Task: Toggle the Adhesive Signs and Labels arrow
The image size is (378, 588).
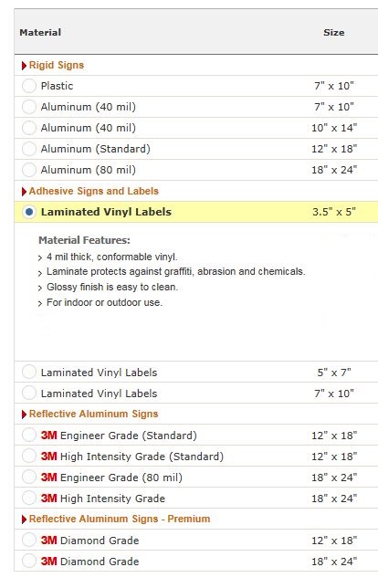Action: (24, 192)
